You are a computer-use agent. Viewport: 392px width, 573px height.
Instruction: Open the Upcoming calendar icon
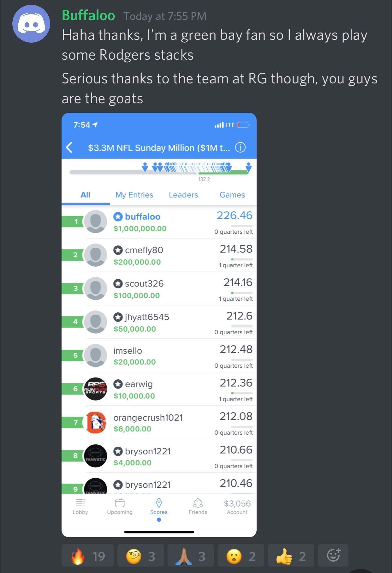point(120,503)
